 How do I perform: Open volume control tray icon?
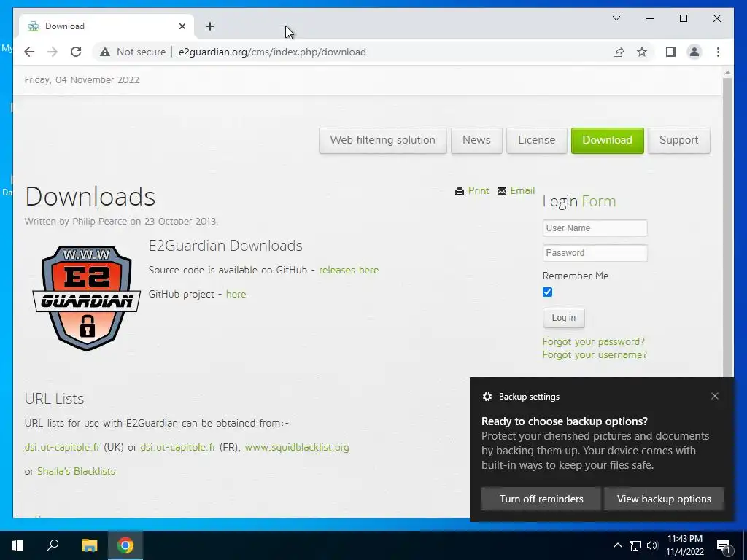click(x=652, y=545)
